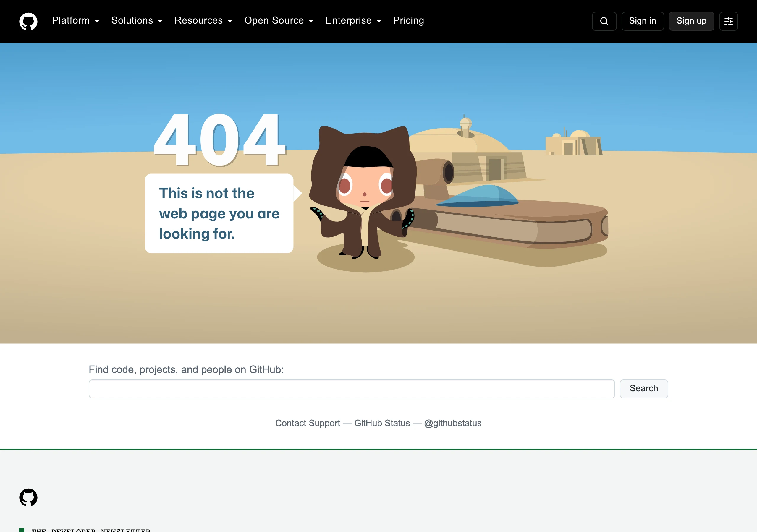Click the large 404 graphic
This screenshot has height=532, width=757.
coord(220,140)
